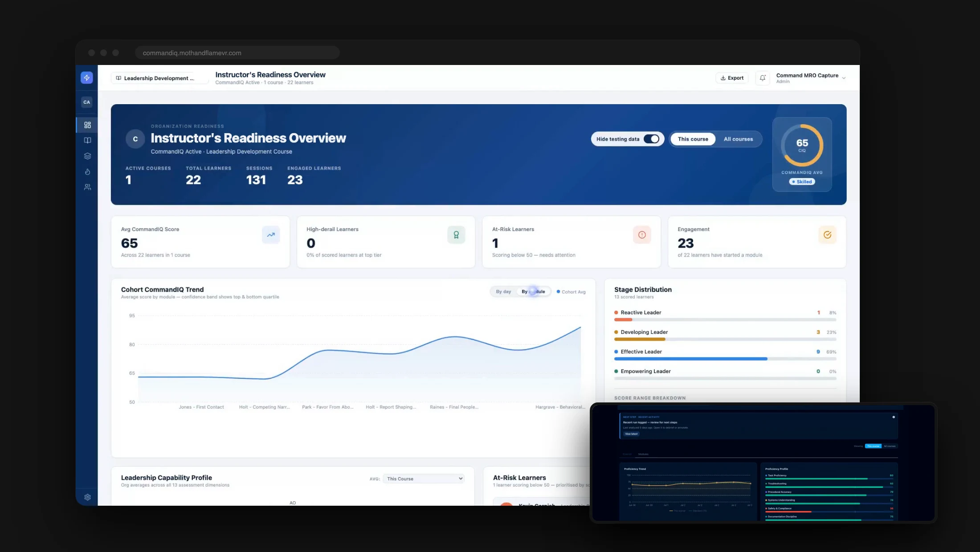Switch trend chart to By day
Viewport: 980px width, 552px height.
coord(503,292)
